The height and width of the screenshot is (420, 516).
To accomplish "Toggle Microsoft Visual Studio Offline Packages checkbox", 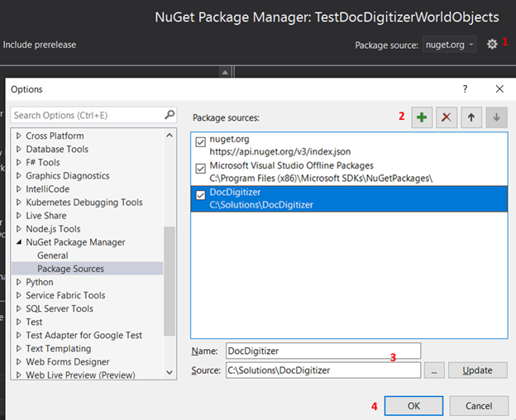I will (202, 169).
